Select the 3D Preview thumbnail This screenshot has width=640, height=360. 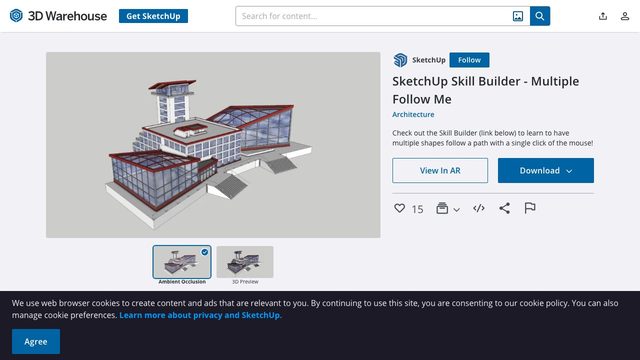(x=245, y=262)
